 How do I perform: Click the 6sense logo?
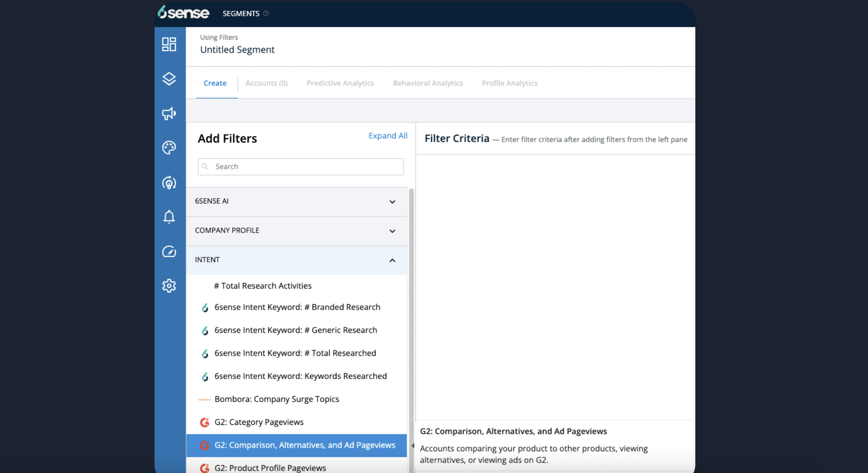(x=183, y=13)
